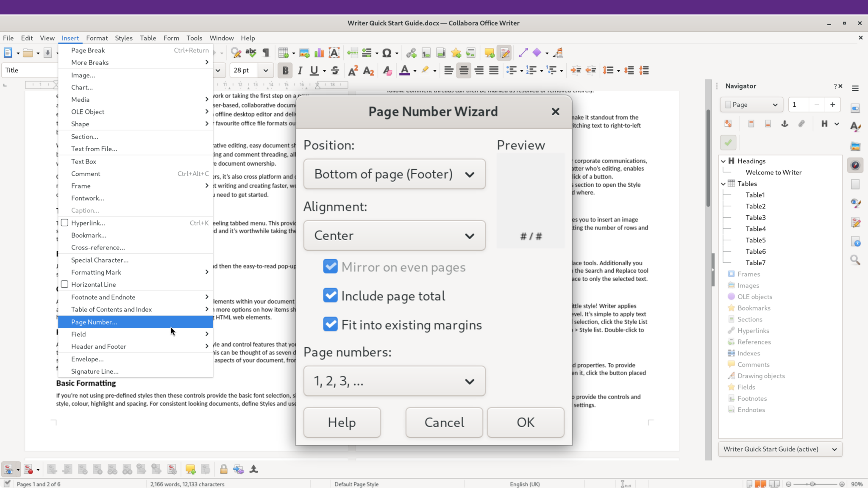The image size is (868, 488).
Task: Select the Insert Table toolbar icon
Action: point(284,53)
